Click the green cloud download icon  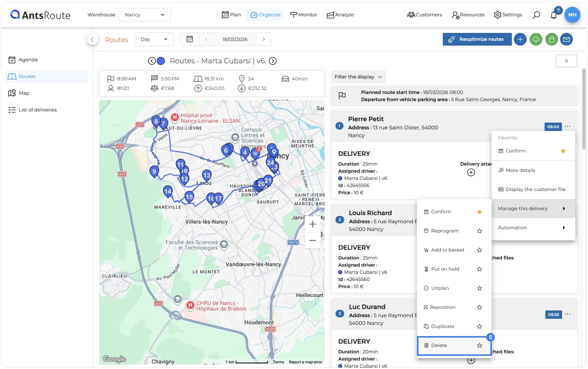(536, 39)
